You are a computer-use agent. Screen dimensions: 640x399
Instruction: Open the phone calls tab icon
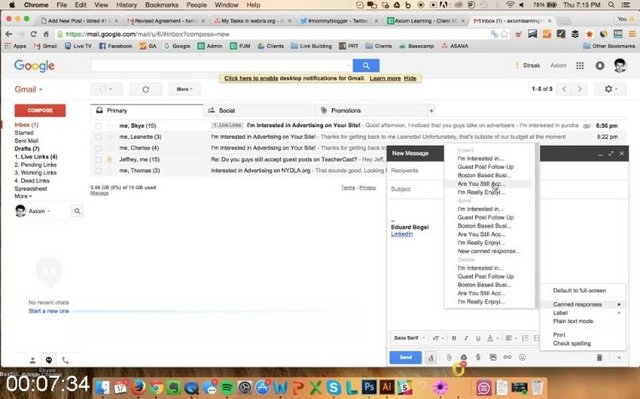65,360
